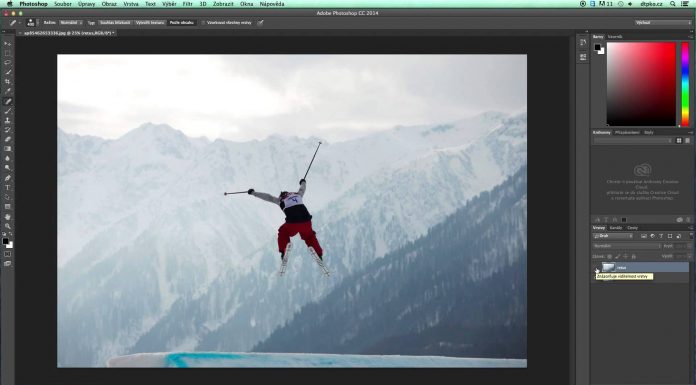Select the Clone Stamp tool
The width and height of the screenshot is (696, 385).
[x=8, y=120]
